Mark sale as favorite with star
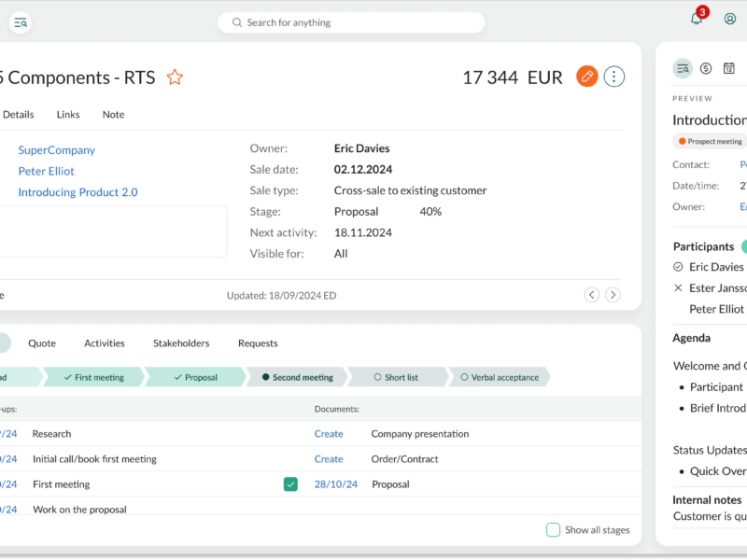This screenshot has width=747, height=560. [x=175, y=77]
